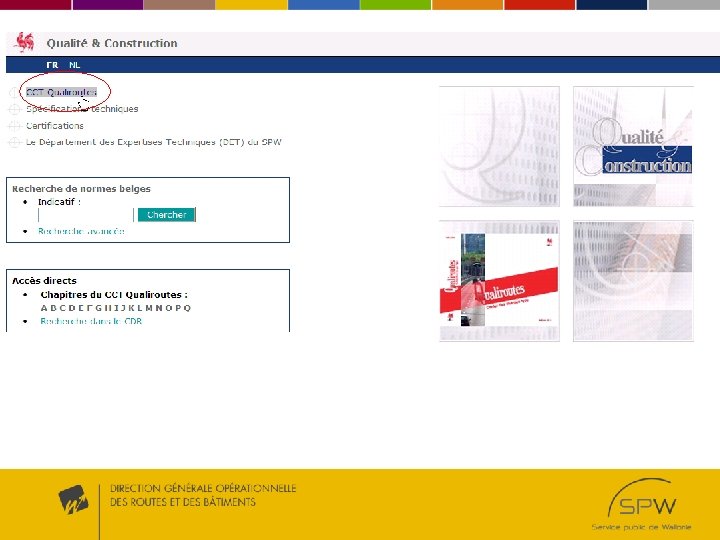Screen dimensions: 720x540
Task: Open the Recherche dans le CDR link
Action: click(x=91, y=321)
